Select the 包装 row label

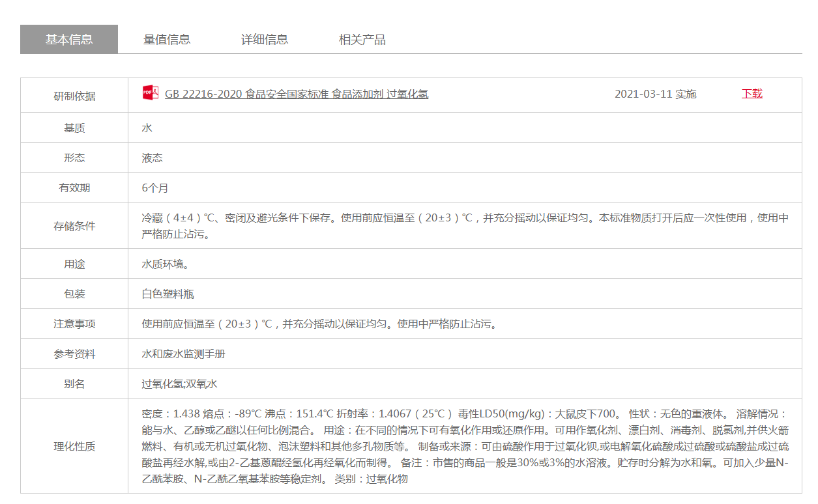tap(74, 294)
